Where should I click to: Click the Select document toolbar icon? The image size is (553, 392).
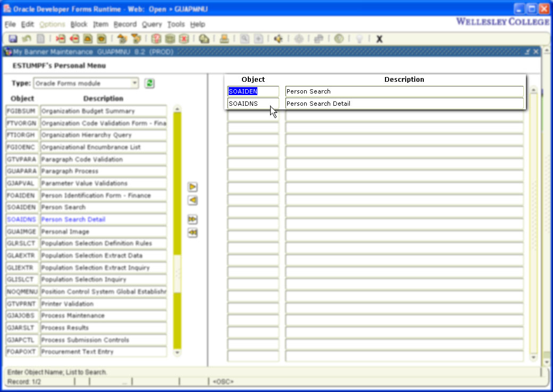(x=40, y=39)
